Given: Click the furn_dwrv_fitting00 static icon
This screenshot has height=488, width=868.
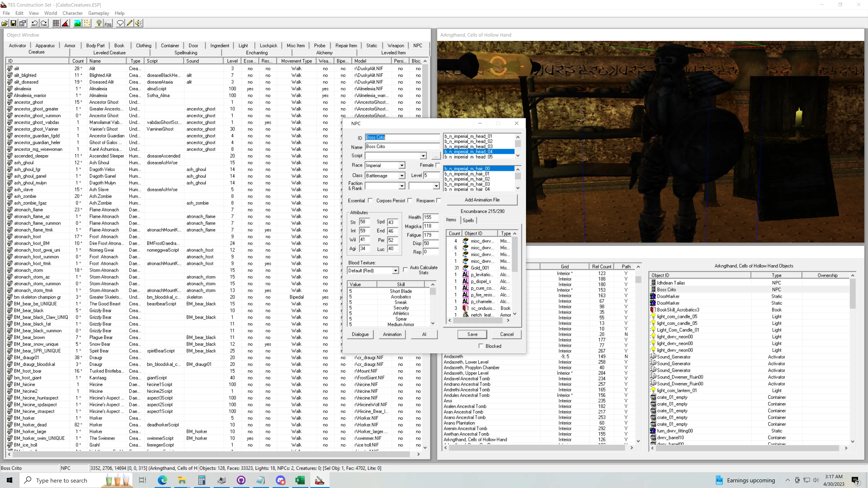Looking at the screenshot, I should tap(653, 431).
